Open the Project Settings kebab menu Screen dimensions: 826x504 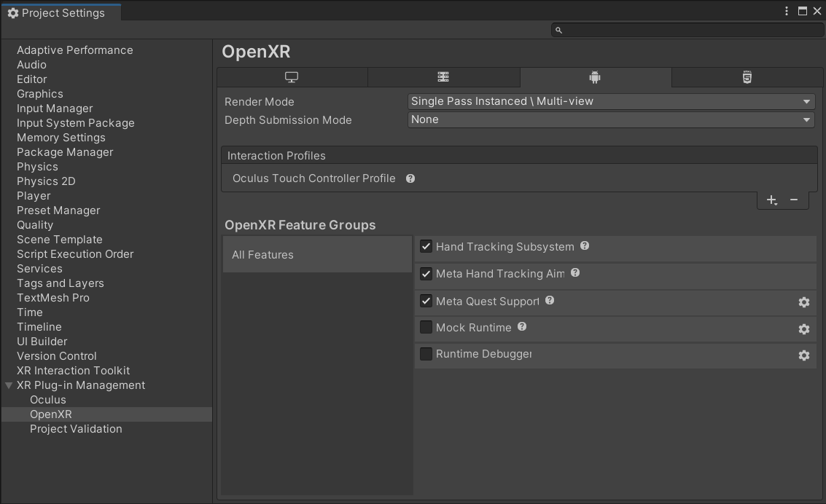tap(787, 11)
